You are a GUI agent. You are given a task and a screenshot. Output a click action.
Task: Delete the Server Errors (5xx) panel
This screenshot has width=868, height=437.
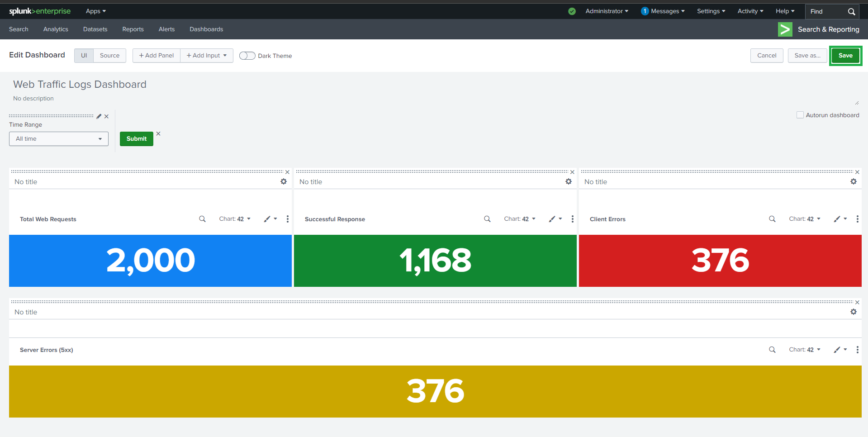[857, 302]
